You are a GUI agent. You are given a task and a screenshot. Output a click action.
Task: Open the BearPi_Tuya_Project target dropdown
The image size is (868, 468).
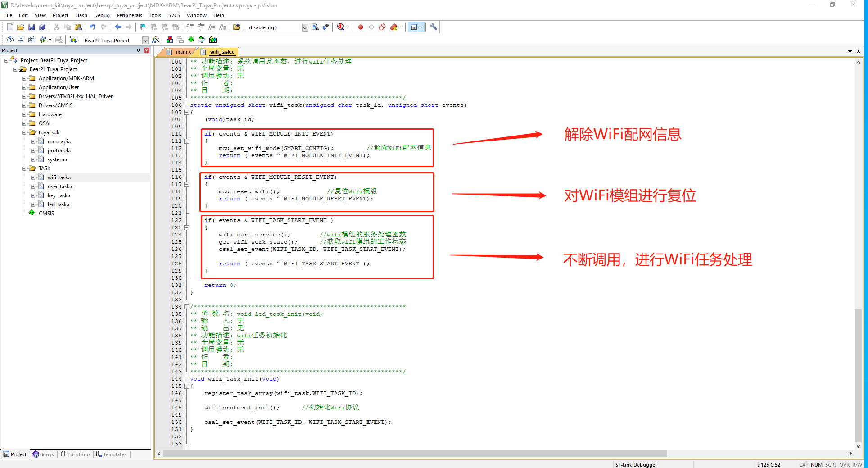click(x=145, y=40)
